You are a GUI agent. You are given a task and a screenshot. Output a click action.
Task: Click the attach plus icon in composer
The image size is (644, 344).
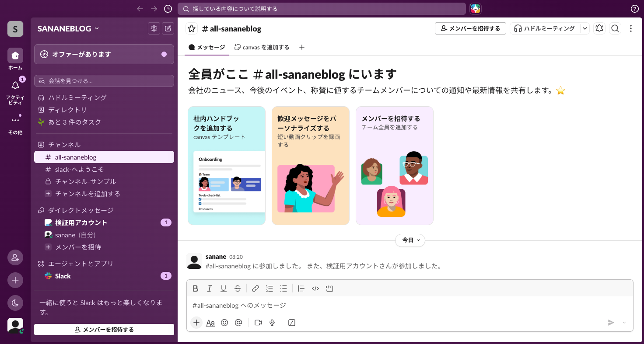pyautogui.click(x=196, y=323)
